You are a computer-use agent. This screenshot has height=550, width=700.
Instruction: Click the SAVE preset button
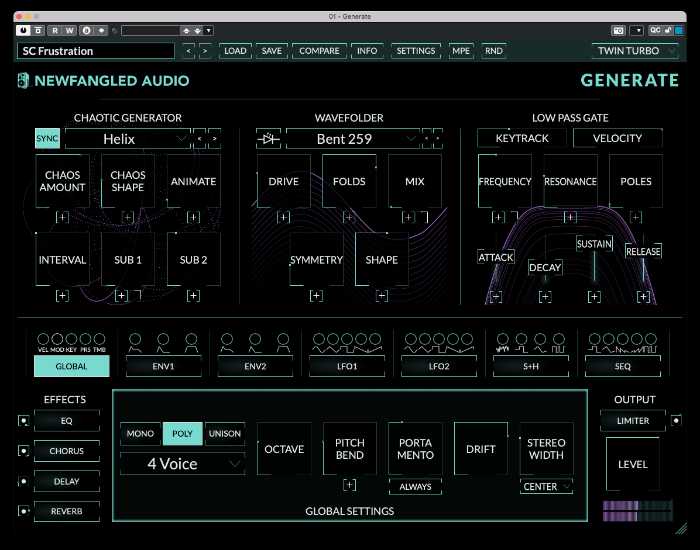tap(271, 51)
